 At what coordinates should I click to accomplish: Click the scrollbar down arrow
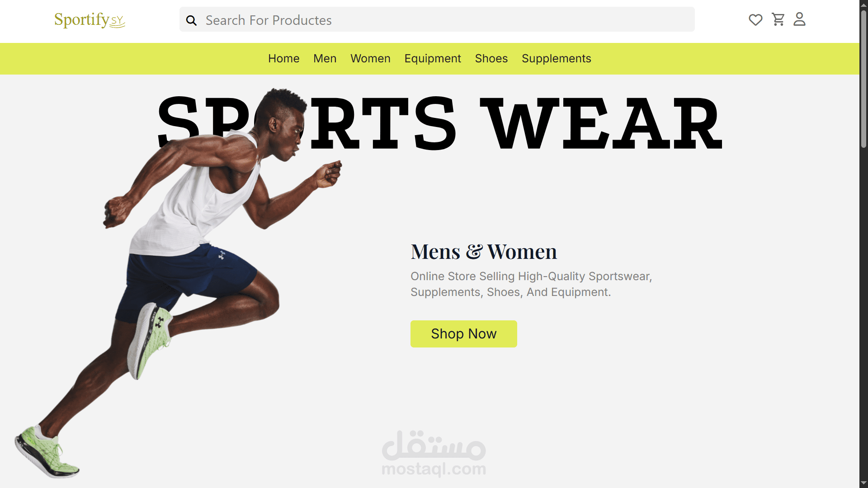click(863, 483)
